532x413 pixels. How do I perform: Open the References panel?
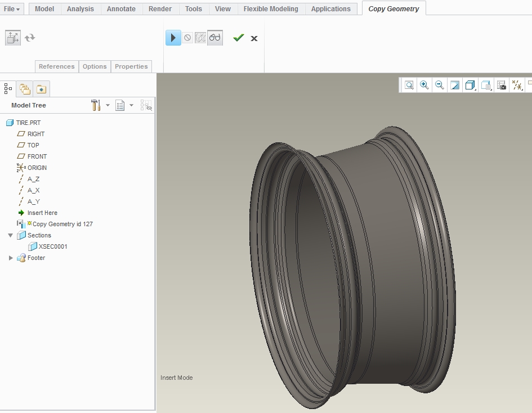[x=57, y=66]
